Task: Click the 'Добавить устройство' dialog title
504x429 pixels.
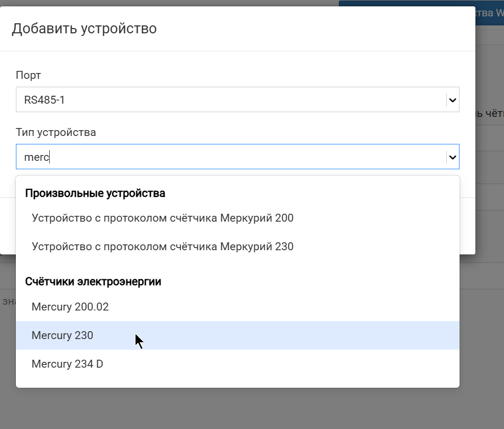Action: (x=84, y=28)
